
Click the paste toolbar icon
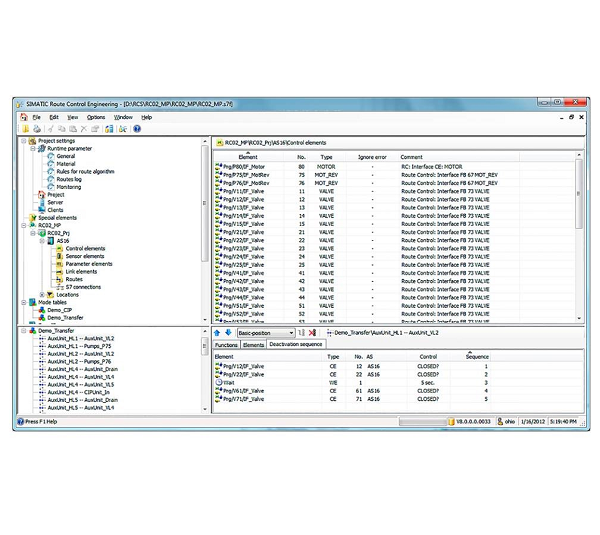(x=73, y=129)
